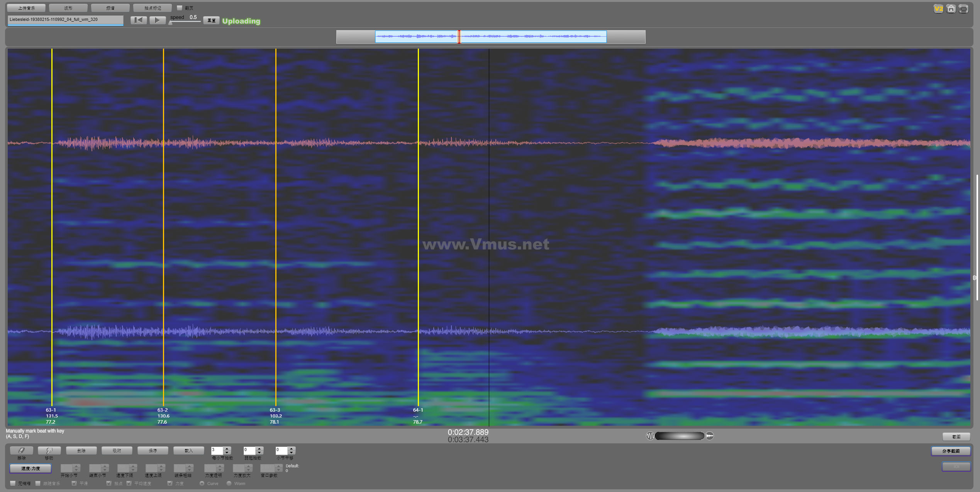This screenshot has width=980, height=492.
Task: Select the eraser (擦除) tool
Action: pos(21,450)
